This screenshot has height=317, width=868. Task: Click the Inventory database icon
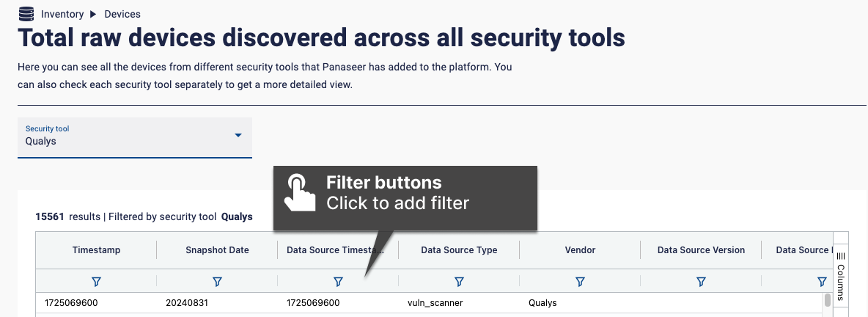click(x=26, y=14)
